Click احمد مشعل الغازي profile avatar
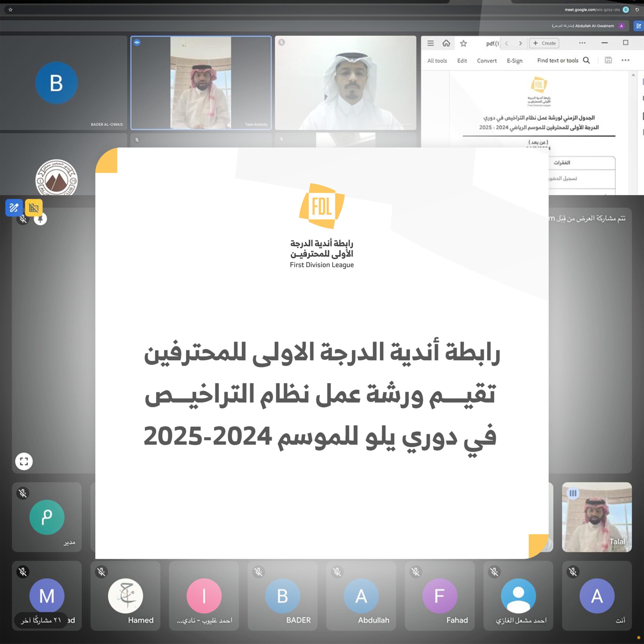 (x=518, y=596)
